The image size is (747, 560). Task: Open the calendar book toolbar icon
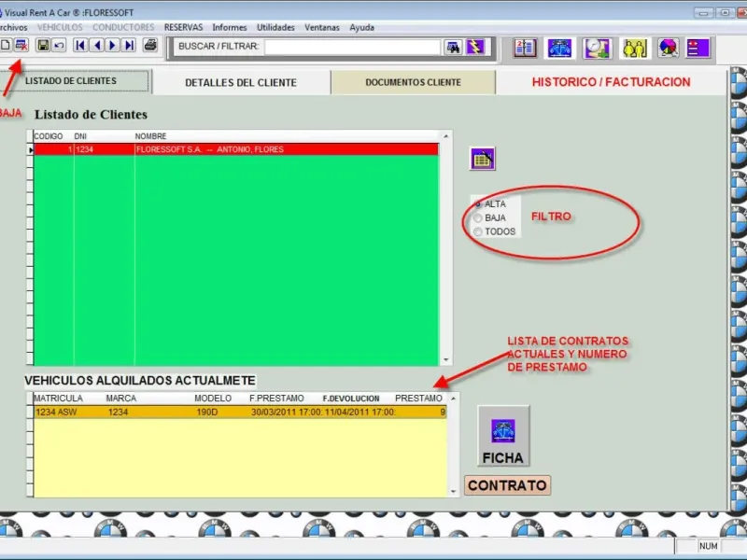pos(525,49)
